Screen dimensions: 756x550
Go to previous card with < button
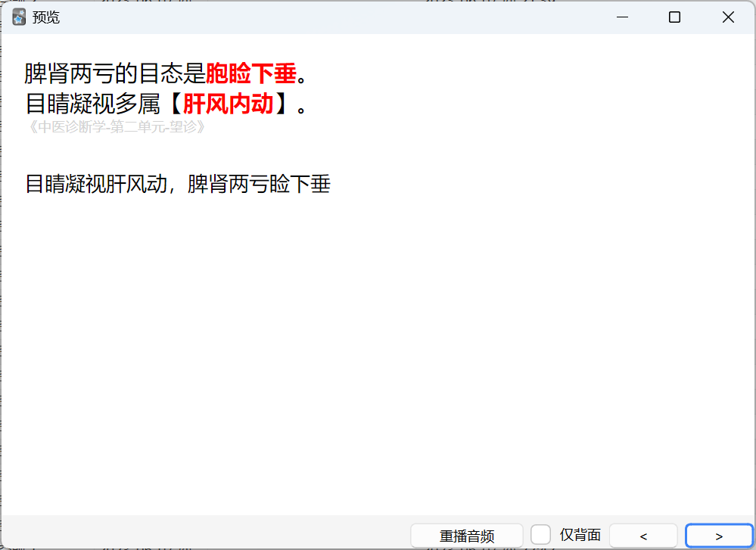pyautogui.click(x=643, y=536)
